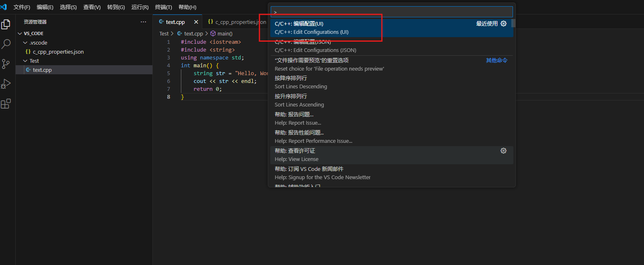Screen dimensions: 644x265
Task: Choose Help: View License command
Action: click(x=391, y=155)
